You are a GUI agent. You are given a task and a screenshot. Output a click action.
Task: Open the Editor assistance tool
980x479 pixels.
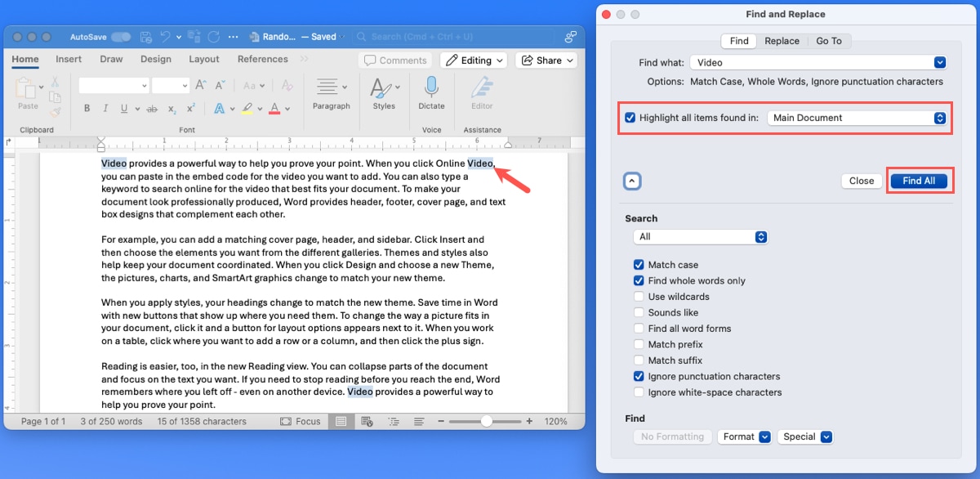tap(481, 92)
